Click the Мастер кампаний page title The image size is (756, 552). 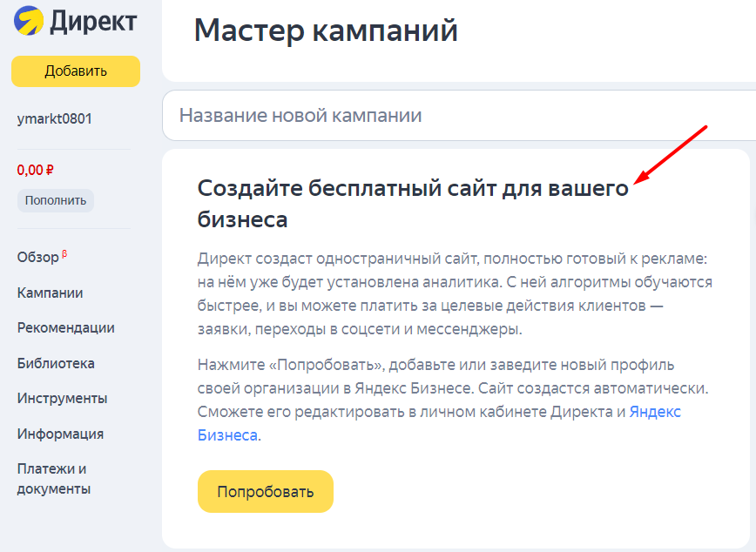326,30
